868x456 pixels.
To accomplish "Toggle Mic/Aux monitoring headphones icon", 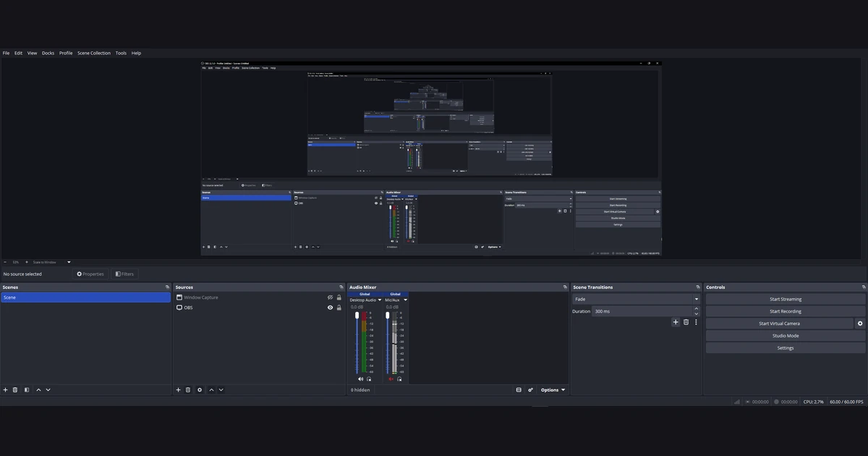I will (399, 379).
